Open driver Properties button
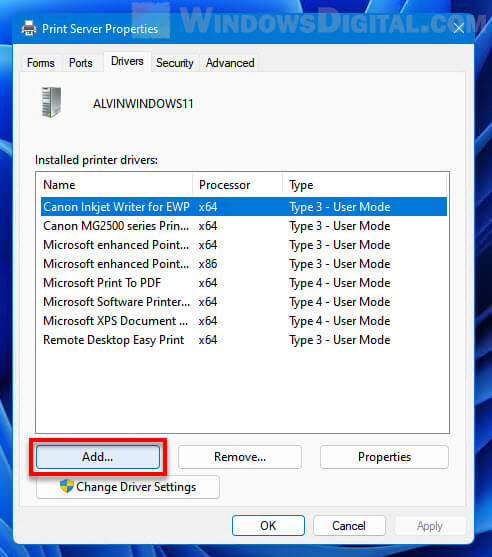This screenshot has width=492, height=557. [384, 457]
